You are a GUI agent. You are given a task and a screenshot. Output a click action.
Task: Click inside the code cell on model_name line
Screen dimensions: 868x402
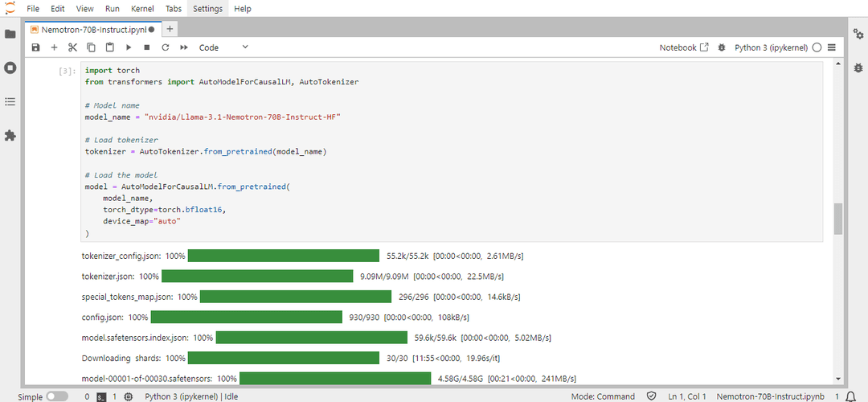(x=212, y=117)
